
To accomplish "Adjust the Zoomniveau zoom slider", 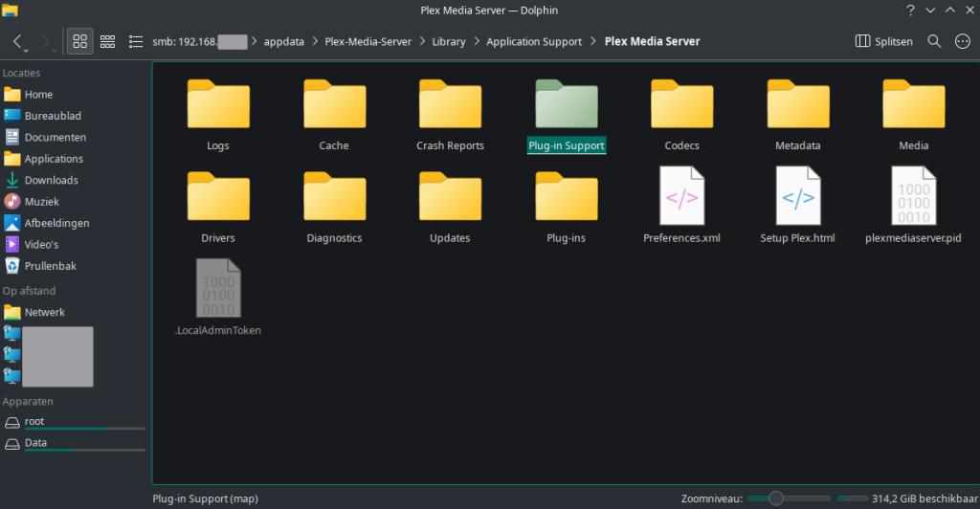I will [776, 498].
